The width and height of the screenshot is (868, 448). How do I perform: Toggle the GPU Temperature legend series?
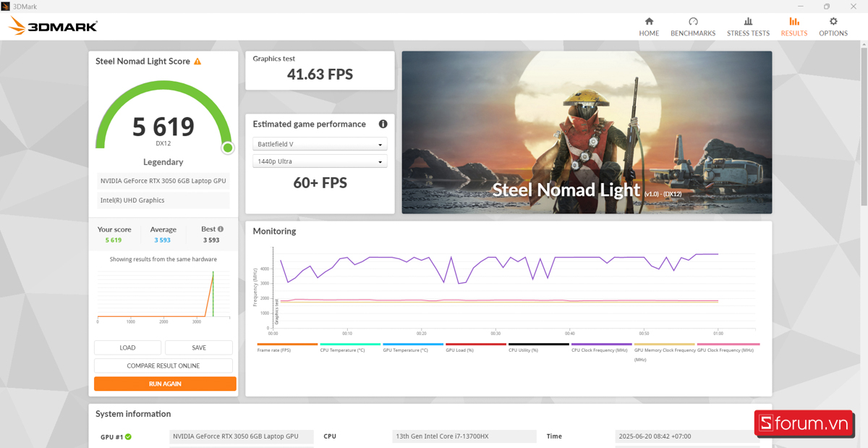413,347
